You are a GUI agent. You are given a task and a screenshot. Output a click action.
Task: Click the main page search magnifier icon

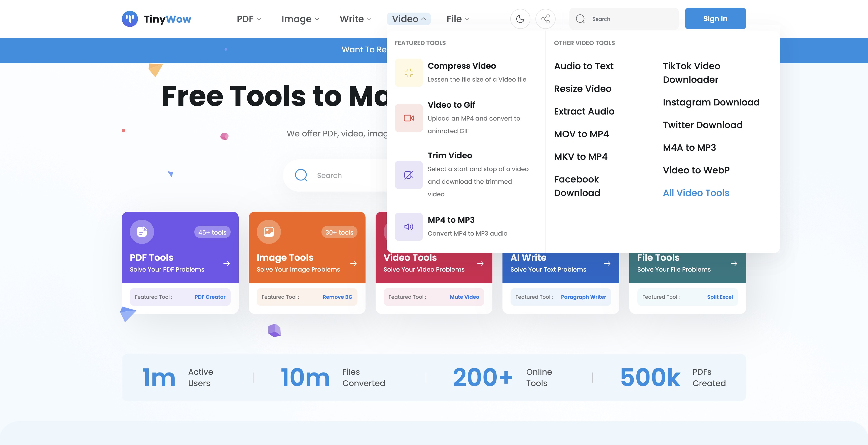coord(301,175)
